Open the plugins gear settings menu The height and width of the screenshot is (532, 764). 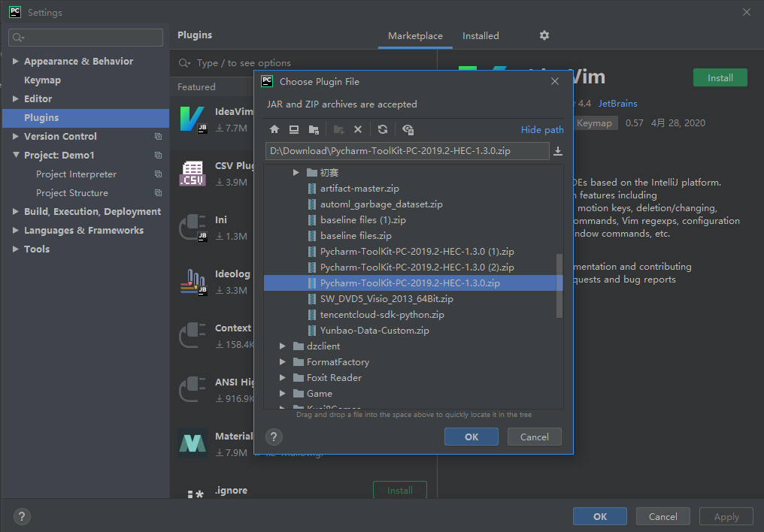pos(544,35)
